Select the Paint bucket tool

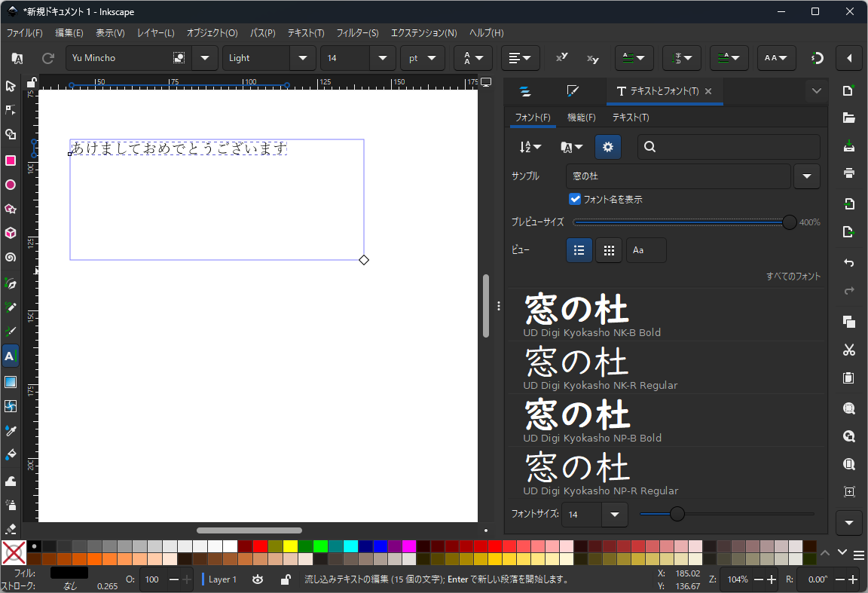click(x=11, y=455)
